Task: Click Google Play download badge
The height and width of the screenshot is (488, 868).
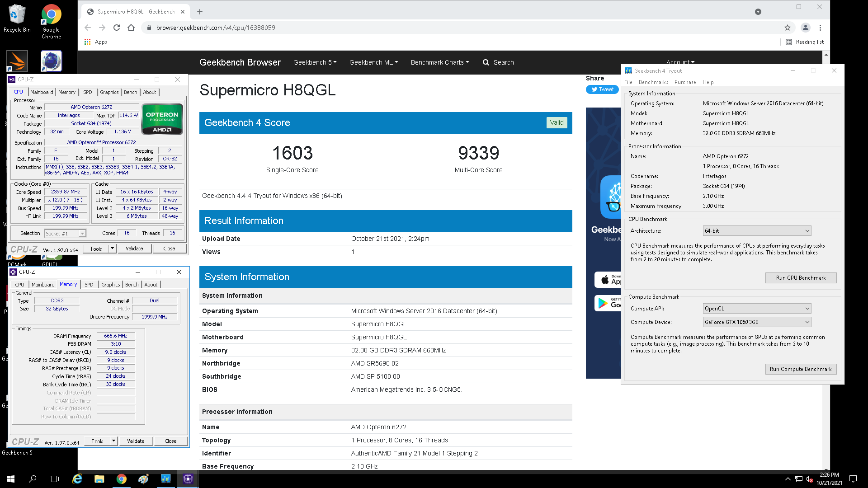Action: coord(608,303)
